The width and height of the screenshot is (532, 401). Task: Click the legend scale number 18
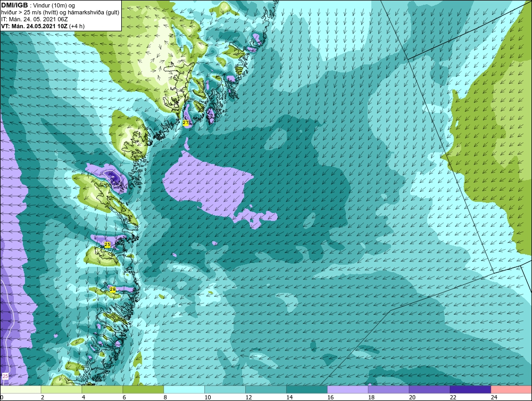[371, 397]
